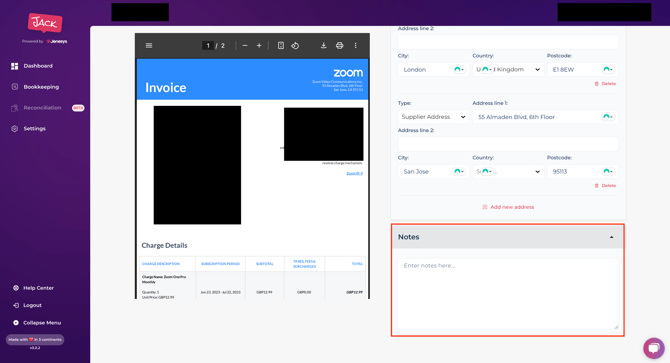Click green icon in 55 Almaden Blvd field

608,117
